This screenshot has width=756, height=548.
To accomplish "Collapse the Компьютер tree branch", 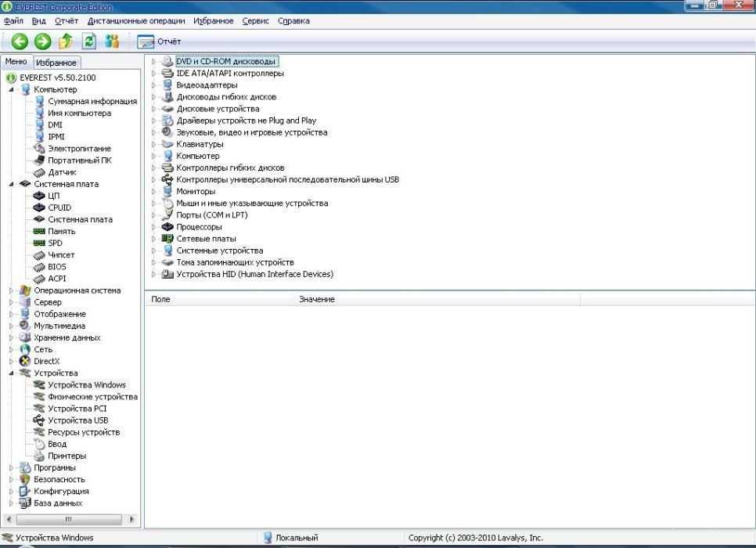I will click(11, 90).
